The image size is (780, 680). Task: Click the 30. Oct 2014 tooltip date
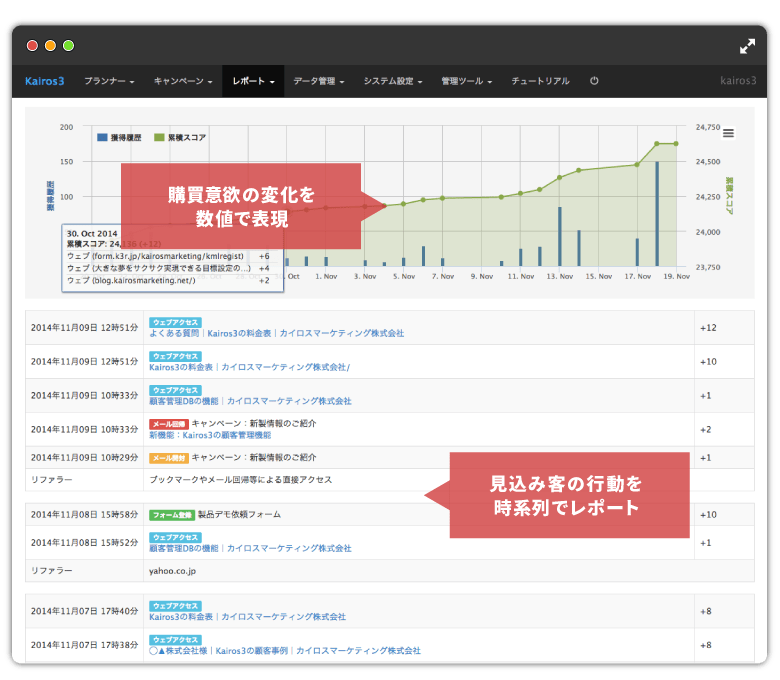point(92,234)
